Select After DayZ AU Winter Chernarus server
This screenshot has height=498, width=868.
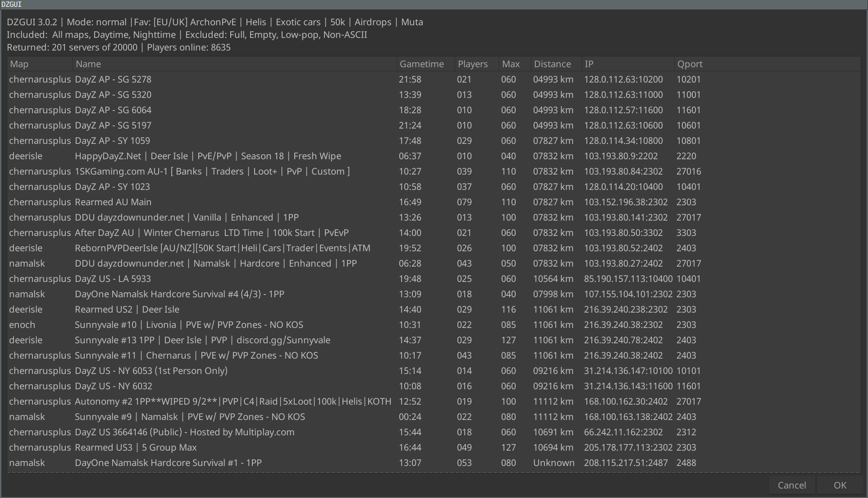tap(434, 233)
